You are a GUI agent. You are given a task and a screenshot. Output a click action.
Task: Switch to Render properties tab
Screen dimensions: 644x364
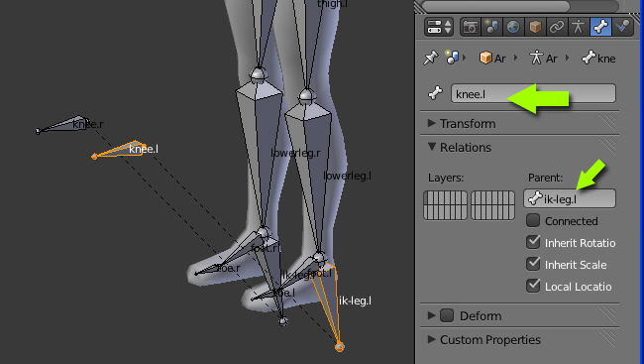click(471, 27)
